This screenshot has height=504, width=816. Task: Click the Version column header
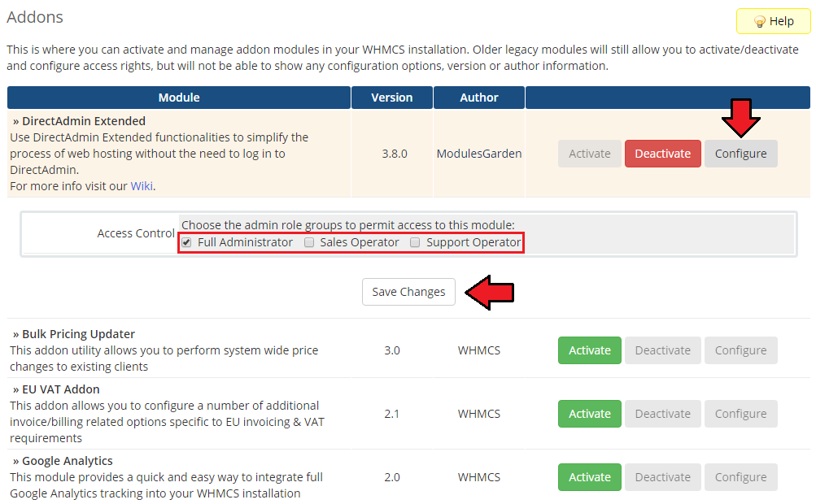tap(392, 98)
